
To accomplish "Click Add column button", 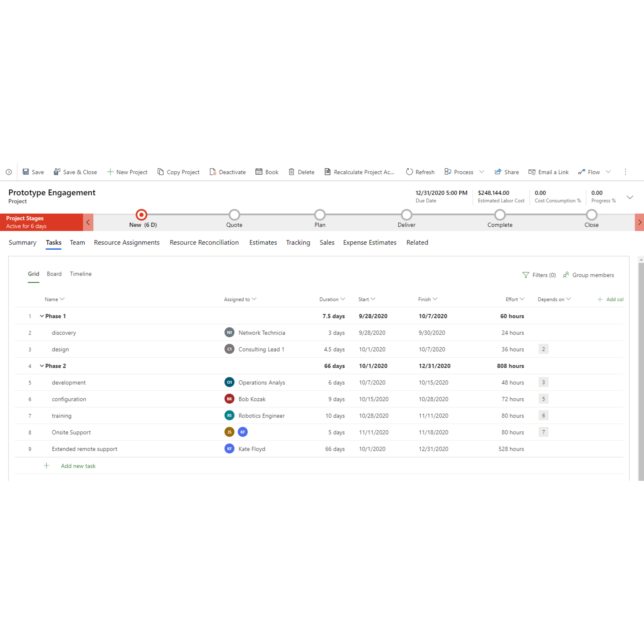I will click(x=610, y=299).
